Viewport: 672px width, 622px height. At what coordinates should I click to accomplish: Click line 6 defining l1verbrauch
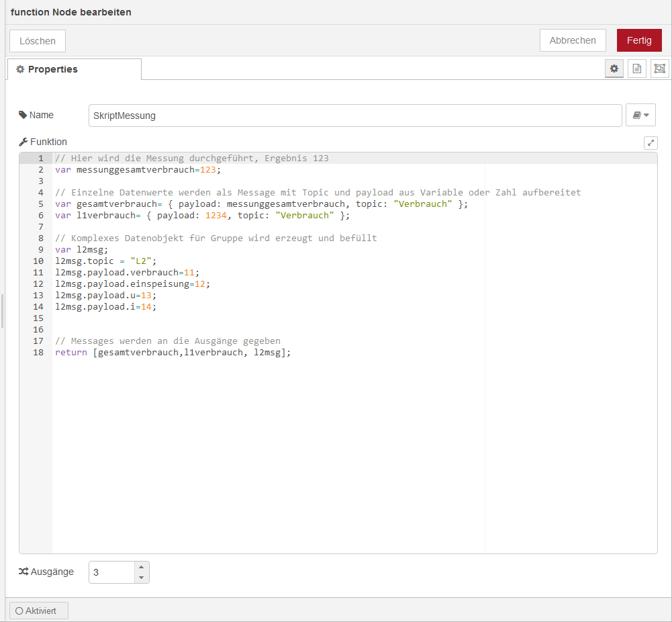(x=202, y=215)
